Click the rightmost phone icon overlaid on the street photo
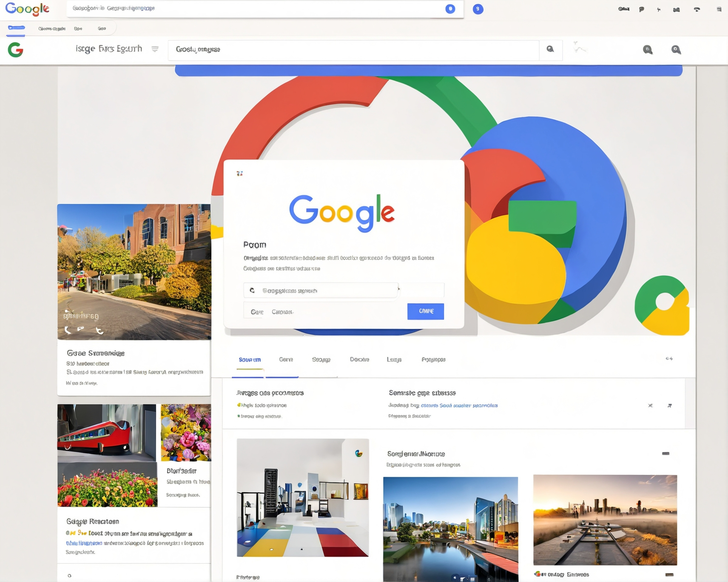This screenshot has width=728, height=582. point(100,330)
